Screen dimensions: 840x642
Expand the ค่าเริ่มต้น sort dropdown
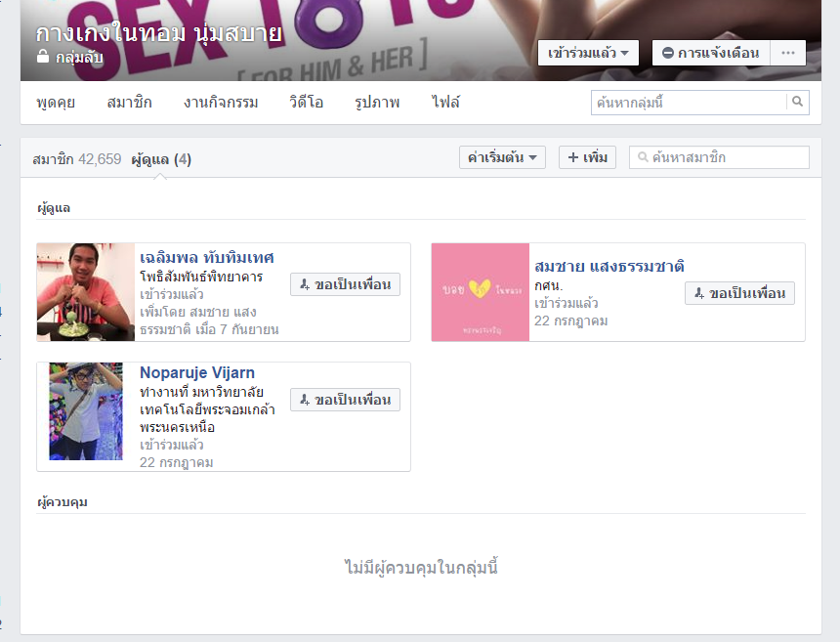tap(502, 157)
